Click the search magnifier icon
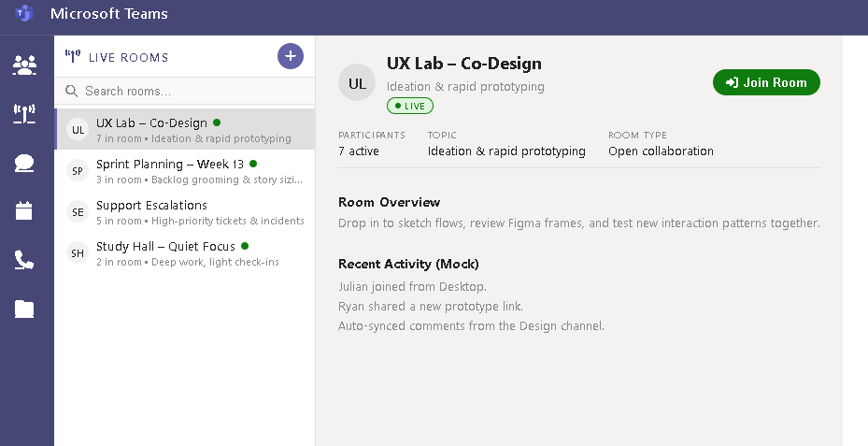Image resolution: width=868 pixels, height=446 pixels. [71, 92]
